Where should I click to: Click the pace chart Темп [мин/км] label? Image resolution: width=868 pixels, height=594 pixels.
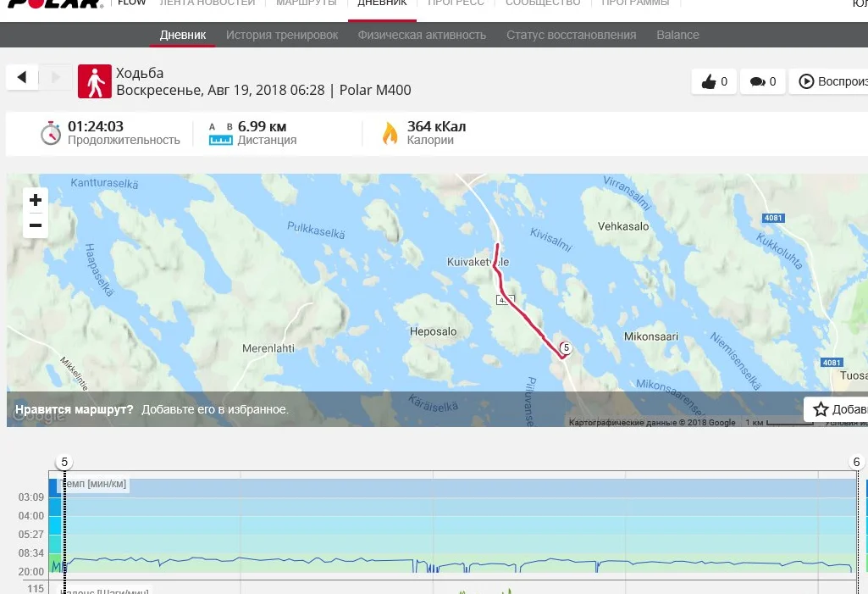pos(94,484)
